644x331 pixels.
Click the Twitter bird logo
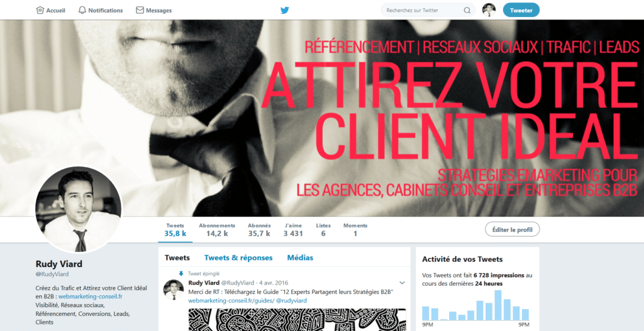(285, 10)
